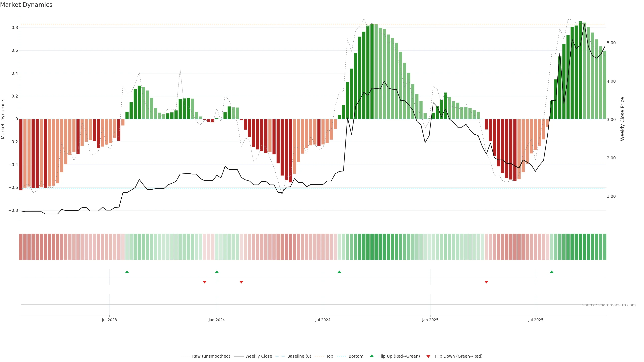Click the Market Dynamics chart title
The height and width of the screenshot is (362, 644).
coord(26,5)
